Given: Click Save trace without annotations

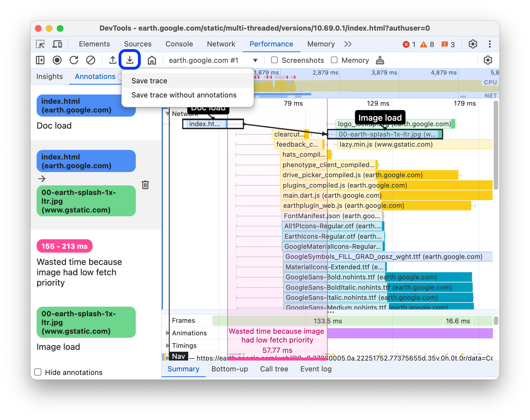Looking at the screenshot, I should coord(185,95).
